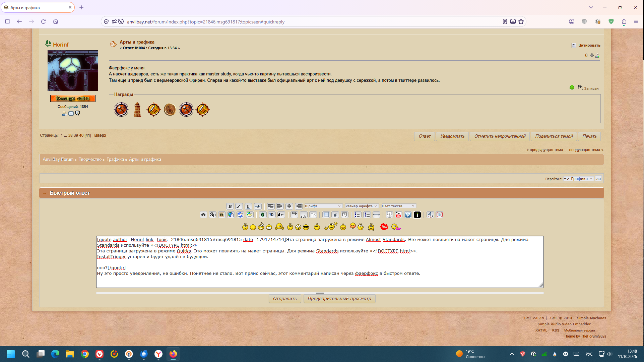This screenshot has height=362, width=644.
Task: Insert bulleted list icon
Action: click(358, 215)
